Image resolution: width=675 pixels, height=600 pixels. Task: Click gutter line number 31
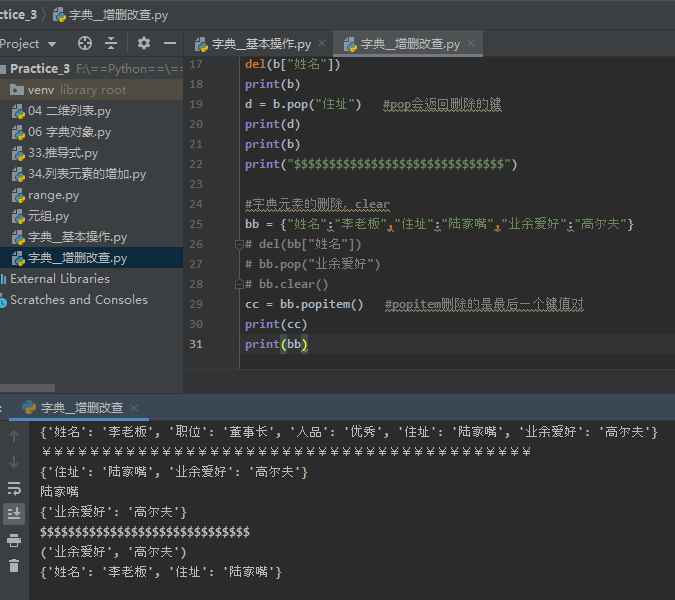point(196,344)
